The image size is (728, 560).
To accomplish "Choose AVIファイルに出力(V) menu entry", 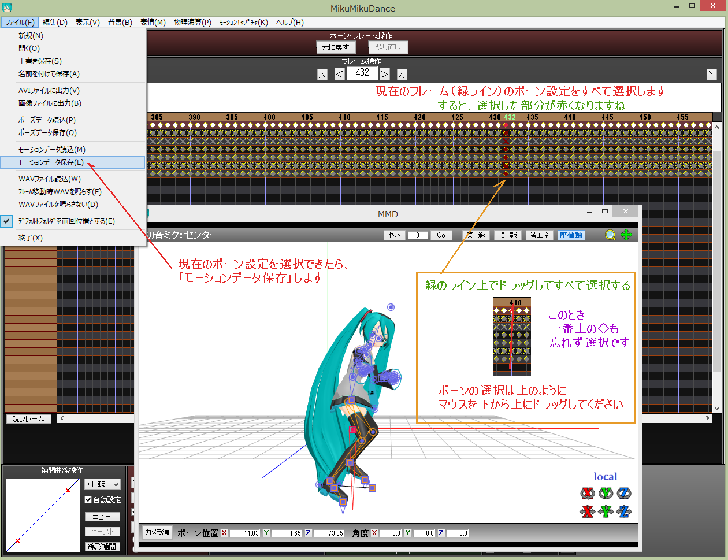I will (73, 90).
